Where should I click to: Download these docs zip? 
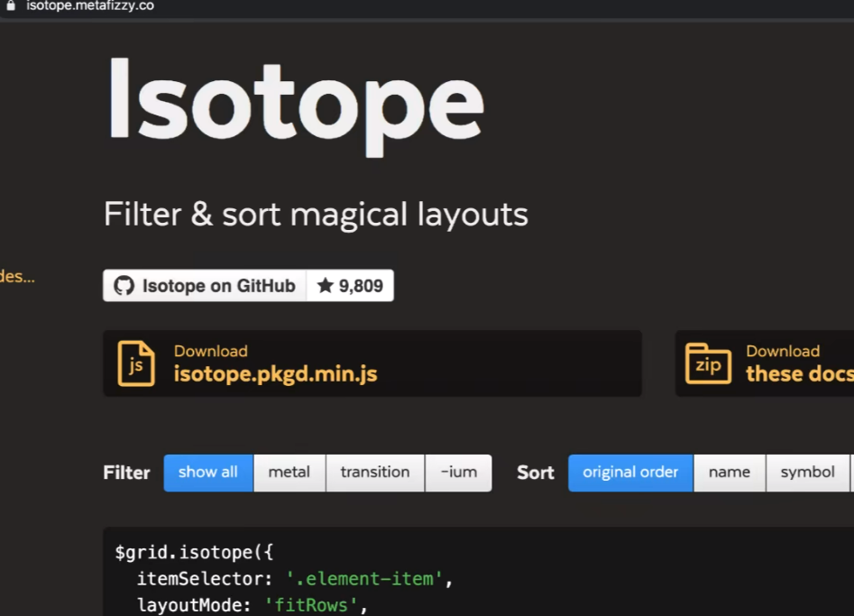765,363
